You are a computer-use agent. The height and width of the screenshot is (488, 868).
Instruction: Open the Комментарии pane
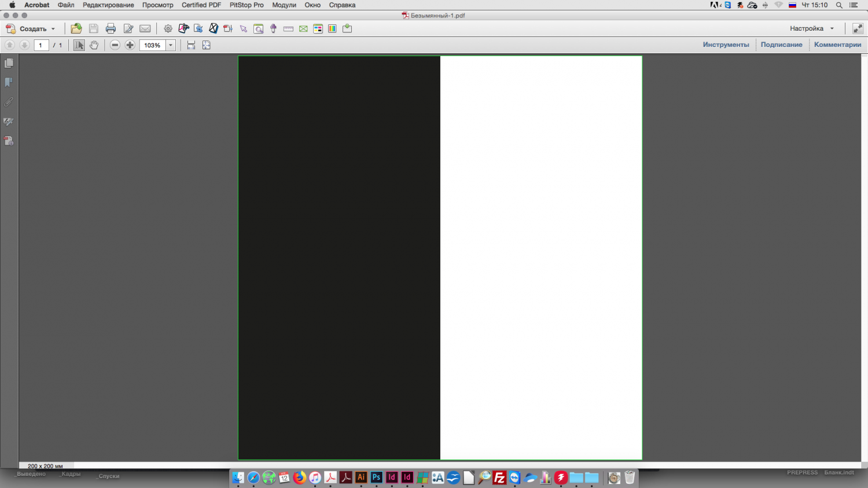tap(837, 45)
